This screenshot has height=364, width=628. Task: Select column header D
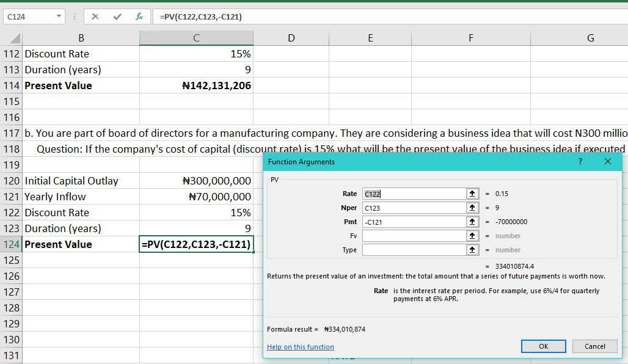tap(291, 37)
